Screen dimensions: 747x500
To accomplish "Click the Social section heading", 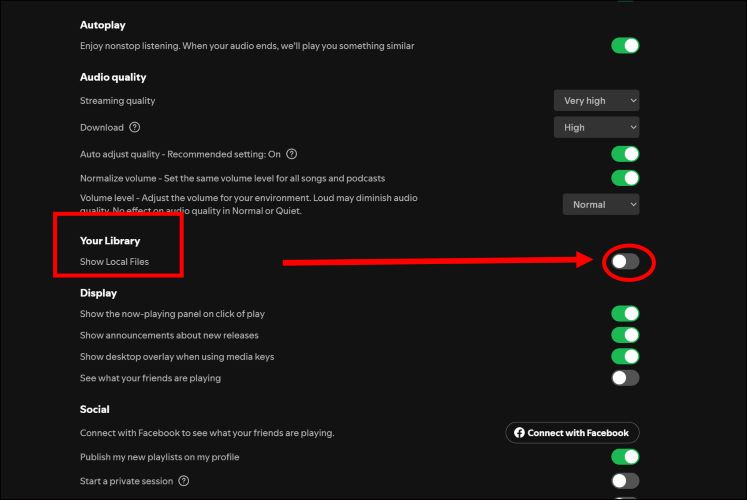I will (94, 409).
